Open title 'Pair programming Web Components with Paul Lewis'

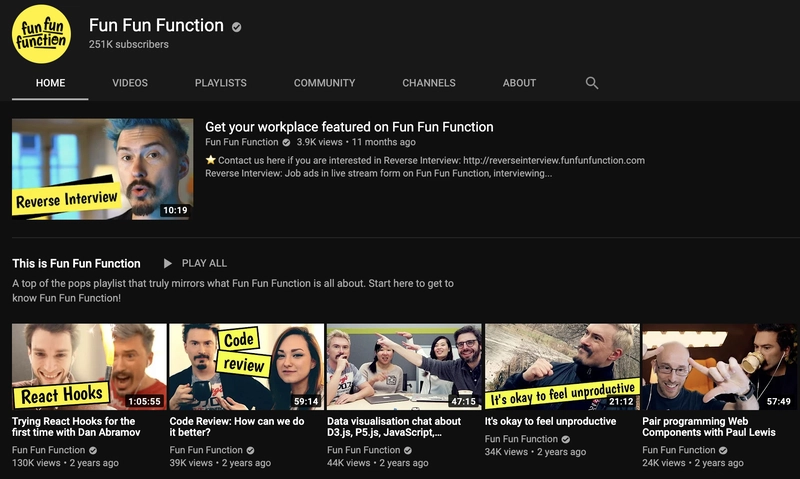(709, 426)
